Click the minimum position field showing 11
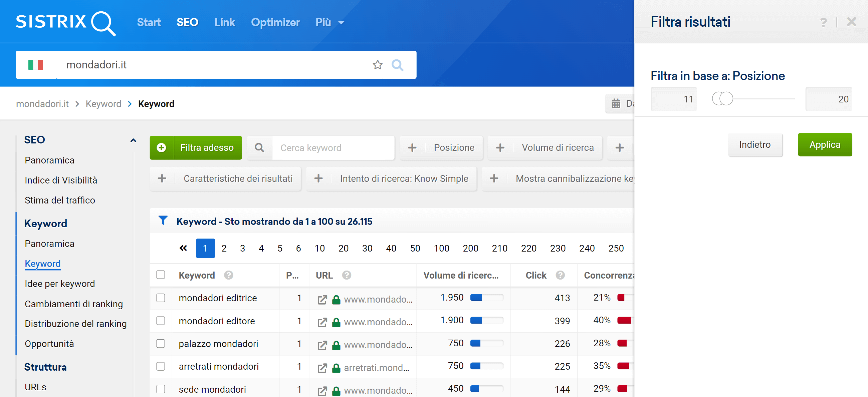This screenshot has width=868, height=397. [674, 99]
